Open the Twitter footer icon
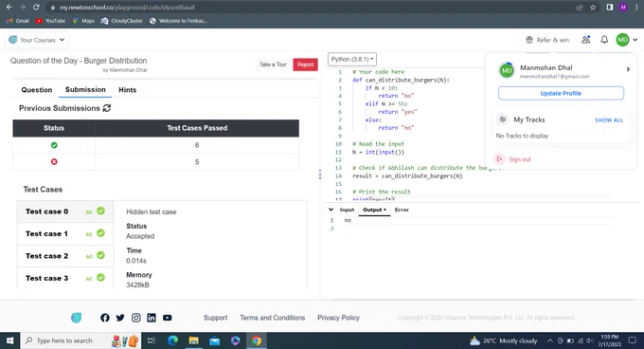Screen dimensions: 644x349 [x=120, y=318]
